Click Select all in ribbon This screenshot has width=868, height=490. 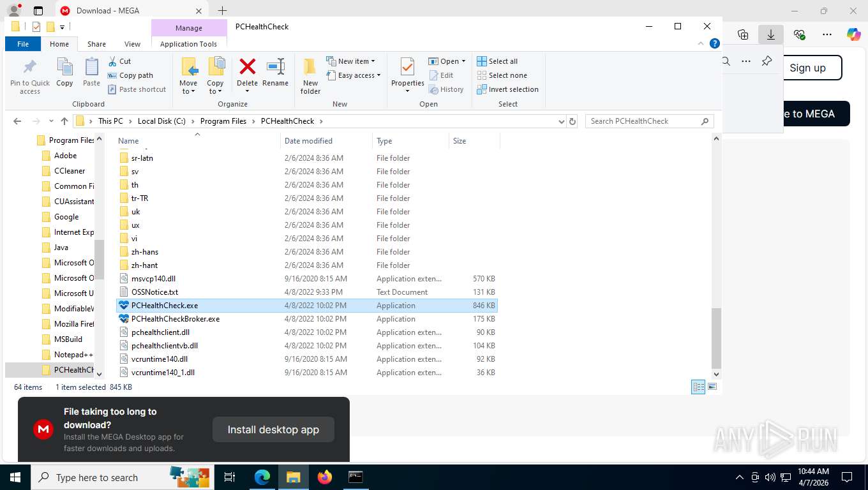[497, 61]
